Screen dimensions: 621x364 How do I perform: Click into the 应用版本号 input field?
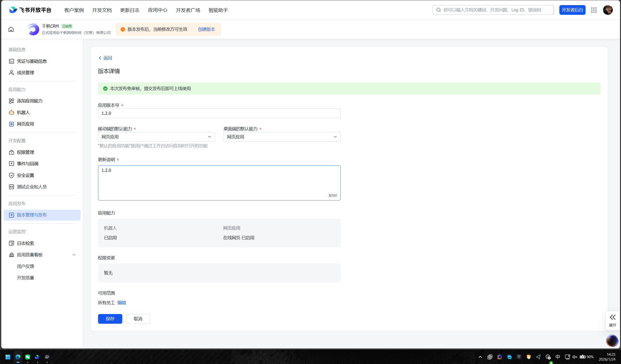pyautogui.click(x=219, y=113)
